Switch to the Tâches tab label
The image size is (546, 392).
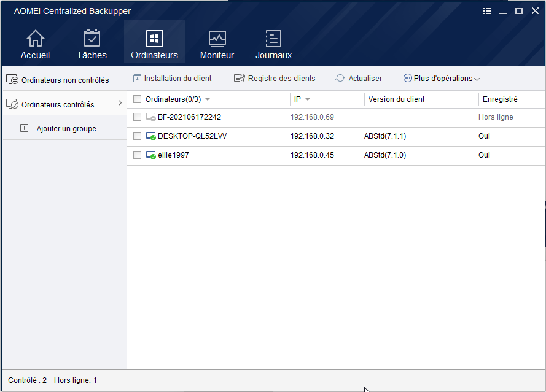(x=92, y=55)
